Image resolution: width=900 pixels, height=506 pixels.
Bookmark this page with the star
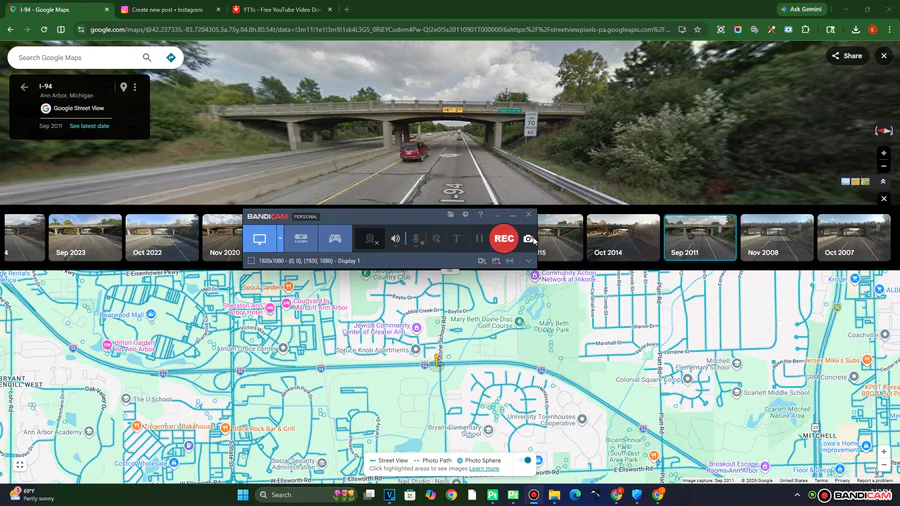pos(697,29)
